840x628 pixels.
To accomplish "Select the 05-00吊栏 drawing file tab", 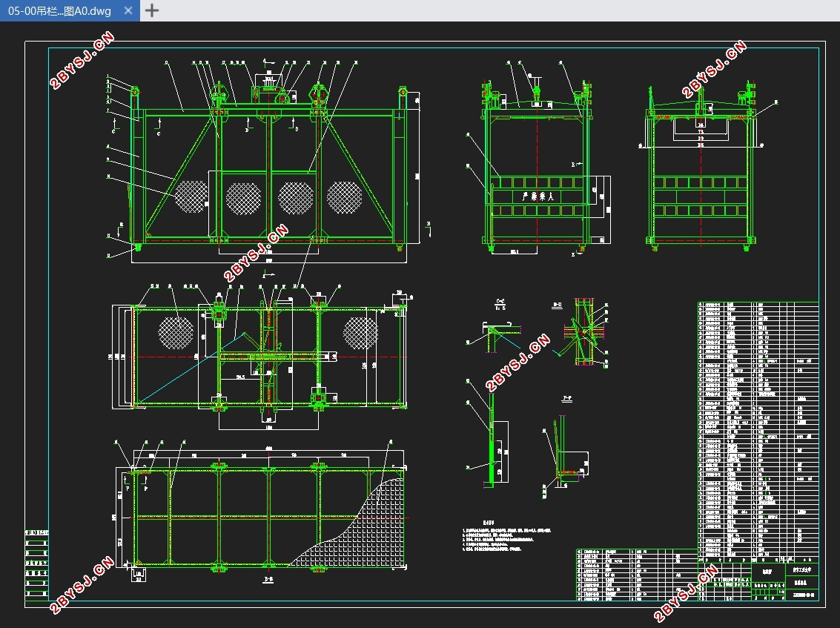I will tap(59, 10).
